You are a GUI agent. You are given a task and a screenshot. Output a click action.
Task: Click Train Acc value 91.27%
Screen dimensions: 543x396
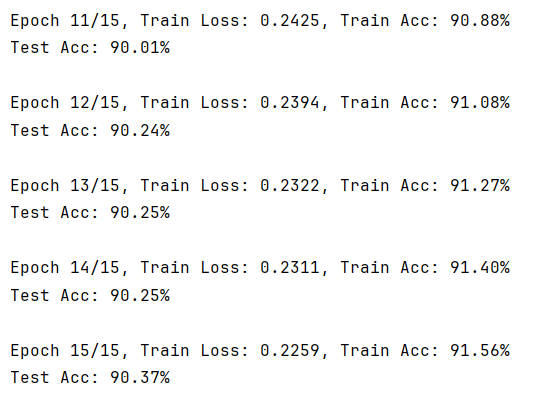point(480,186)
